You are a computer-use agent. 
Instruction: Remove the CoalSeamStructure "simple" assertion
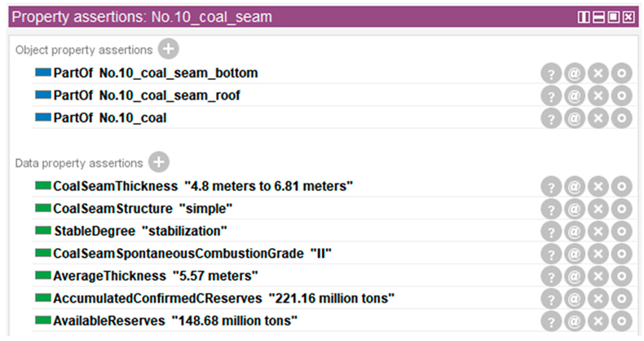pos(598,209)
